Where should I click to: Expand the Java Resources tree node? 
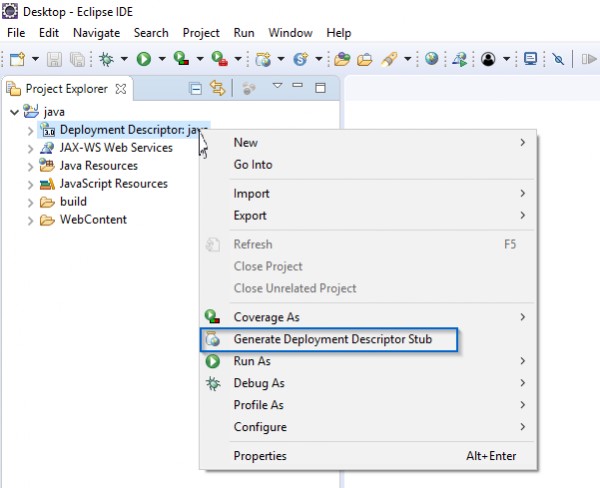pos(30,166)
